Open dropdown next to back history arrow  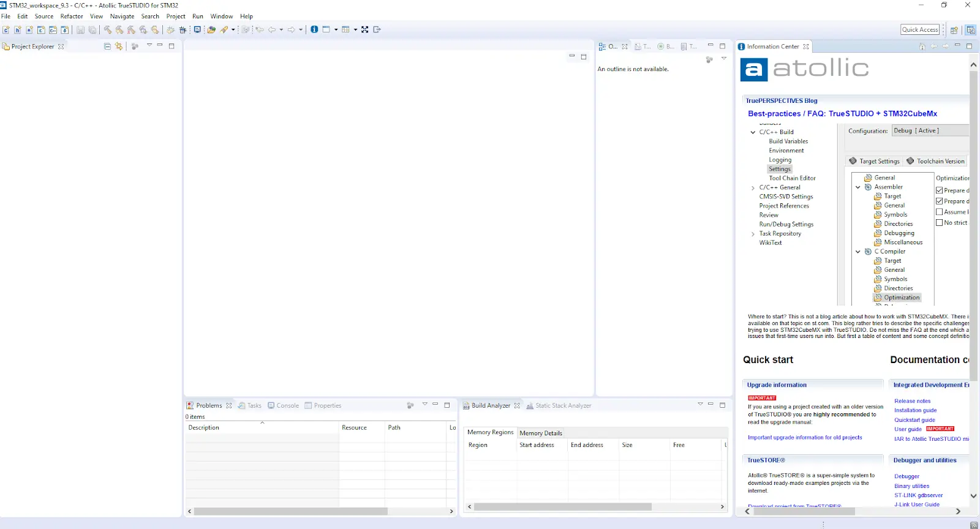tap(281, 29)
